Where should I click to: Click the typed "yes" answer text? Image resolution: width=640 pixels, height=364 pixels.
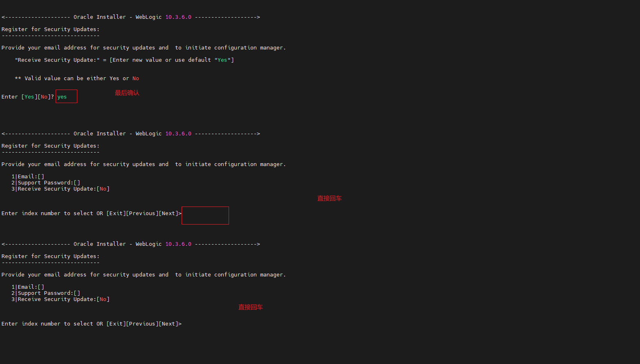coord(62,97)
